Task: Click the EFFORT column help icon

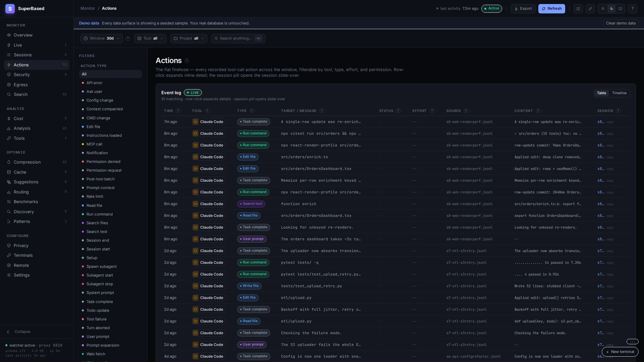Action: (432, 111)
